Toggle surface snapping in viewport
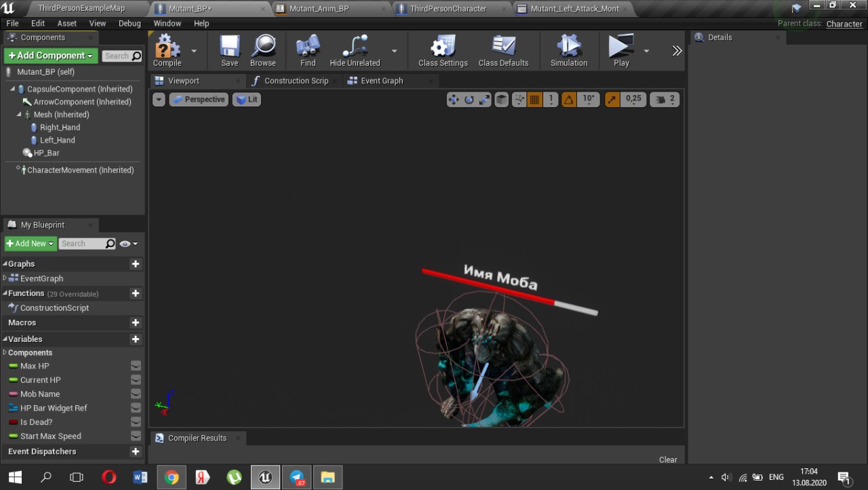868x490 pixels. (519, 100)
